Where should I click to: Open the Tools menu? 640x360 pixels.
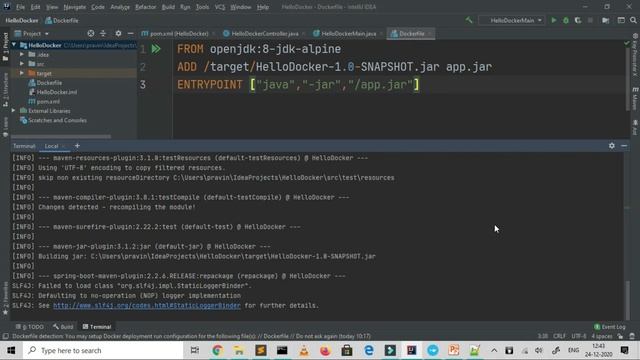coord(202,7)
